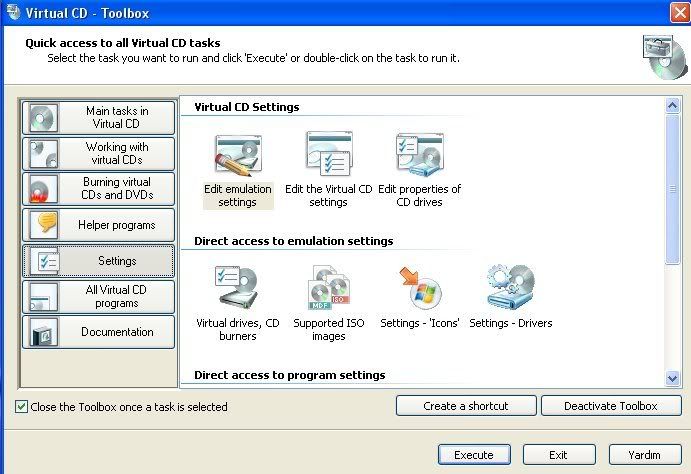Select Supported ISO images icon

point(329,287)
